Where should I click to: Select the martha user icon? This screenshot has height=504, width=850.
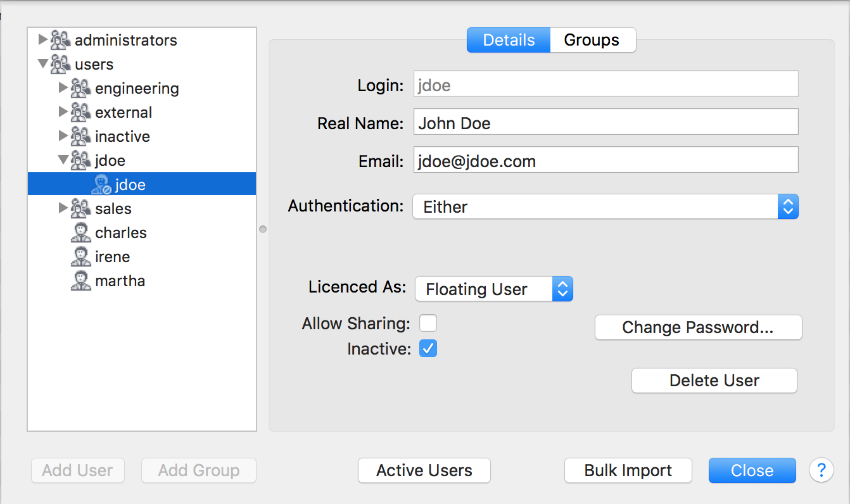[x=80, y=281]
